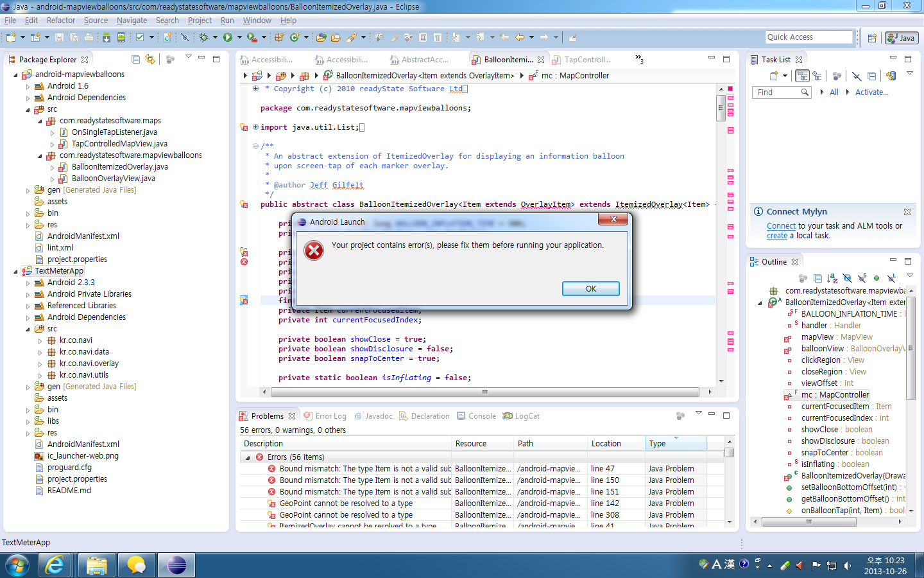Expand folded import statements in editor
Viewport: 924px width, 578px height.
255,127
